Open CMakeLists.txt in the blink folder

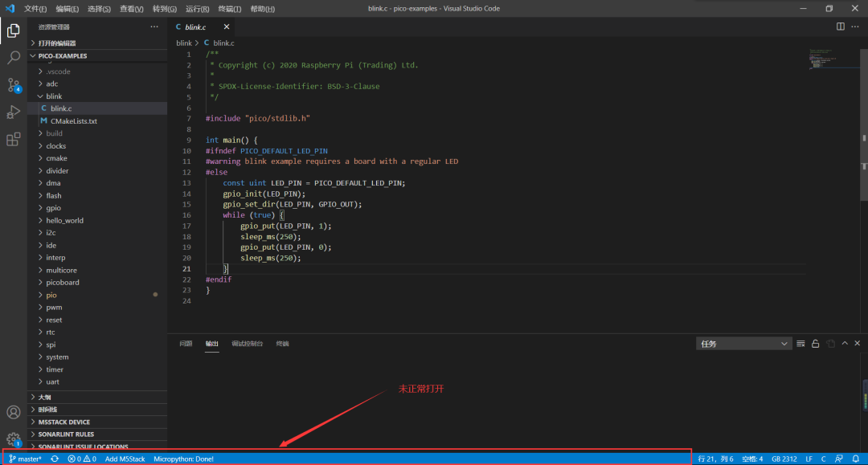[x=73, y=121]
